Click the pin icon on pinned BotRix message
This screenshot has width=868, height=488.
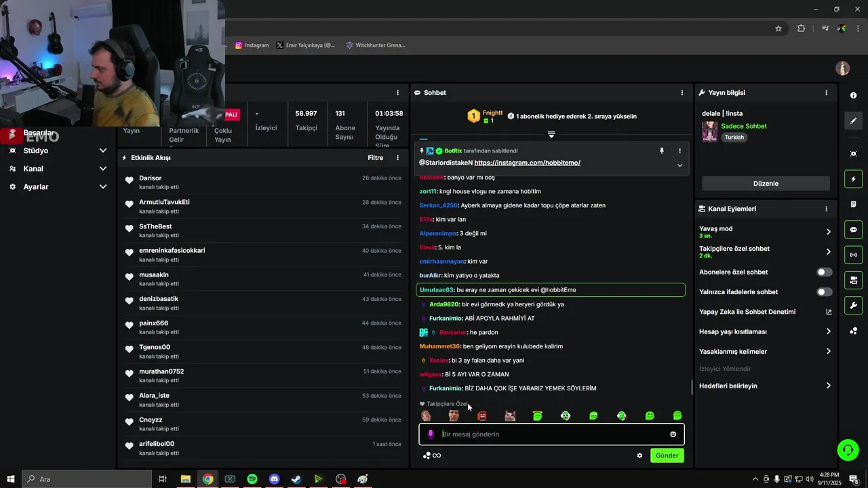[662, 151]
